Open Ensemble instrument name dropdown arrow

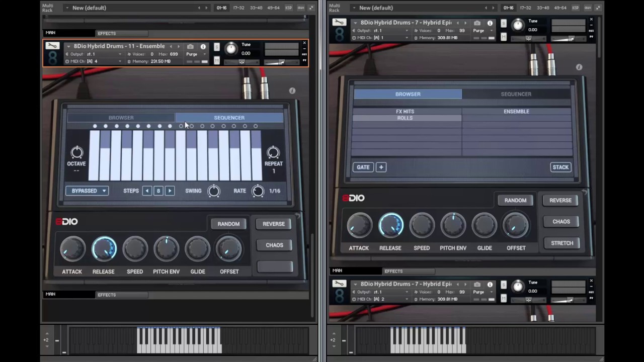[68, 46]
